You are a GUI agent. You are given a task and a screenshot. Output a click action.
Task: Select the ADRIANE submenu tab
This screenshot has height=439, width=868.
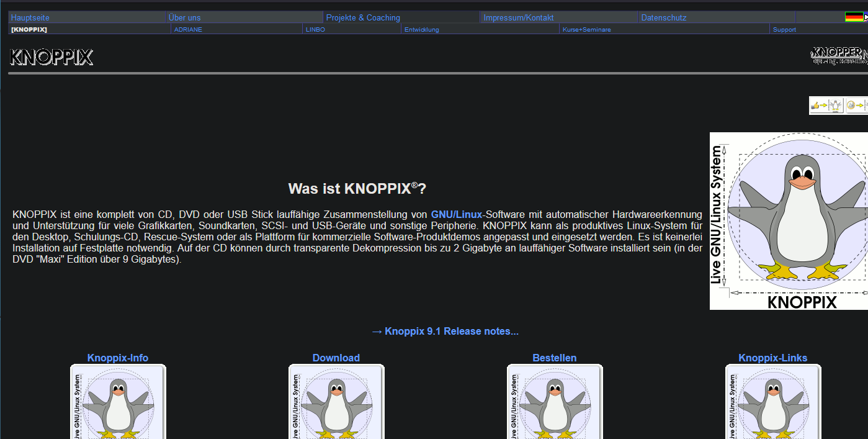[x=188, y=29]
